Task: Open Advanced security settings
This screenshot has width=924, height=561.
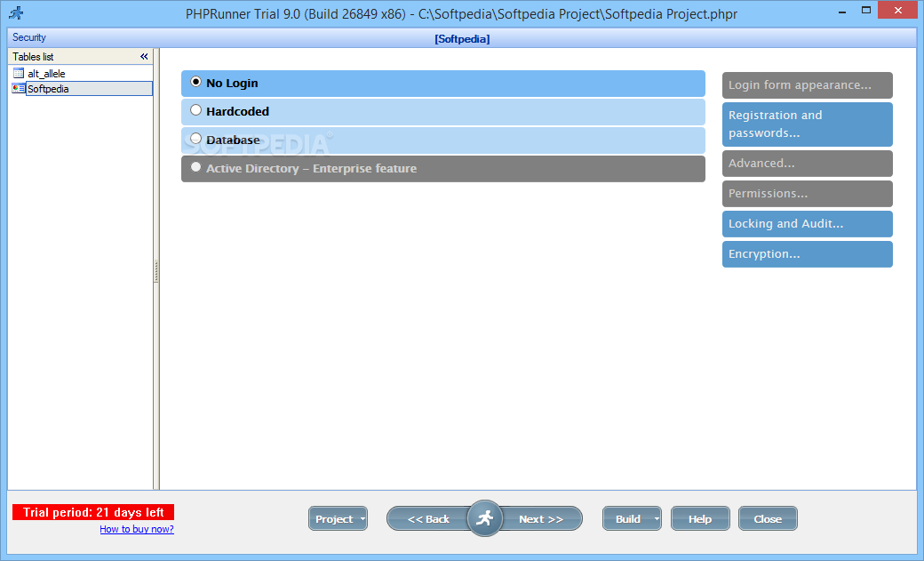Action: pos(808,164)
